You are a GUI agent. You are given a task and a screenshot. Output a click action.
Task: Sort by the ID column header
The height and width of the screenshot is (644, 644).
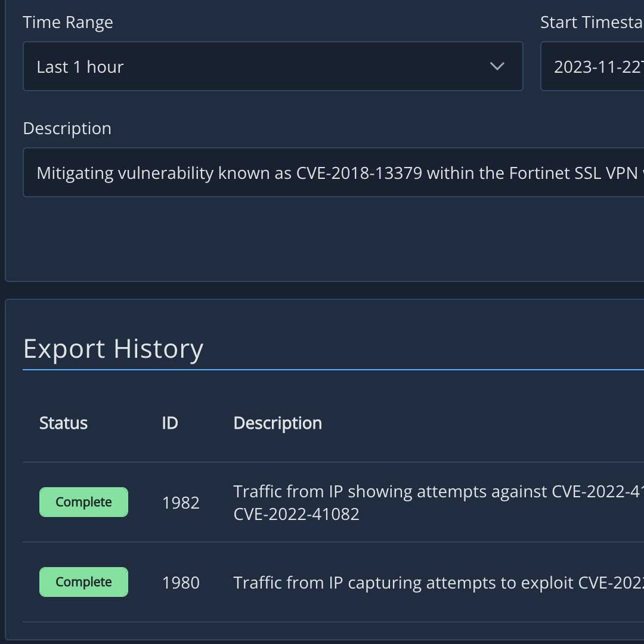[169, 423]
